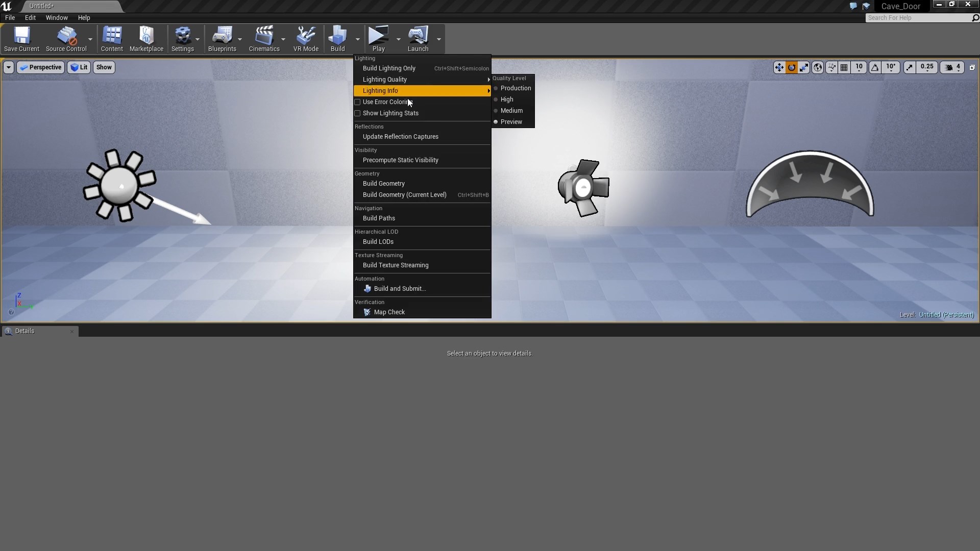This screenshot has width=980, height=551.
Task: Select Production quality level
Action: coord(515,88)
